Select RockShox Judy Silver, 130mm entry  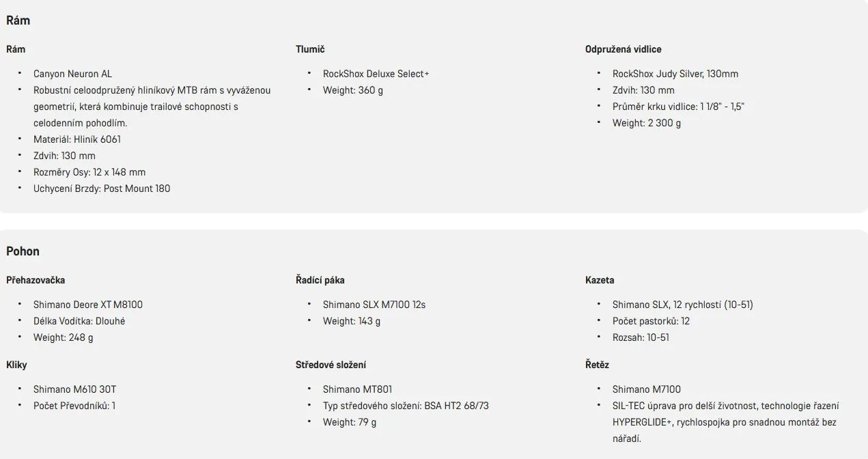(675, 74)
